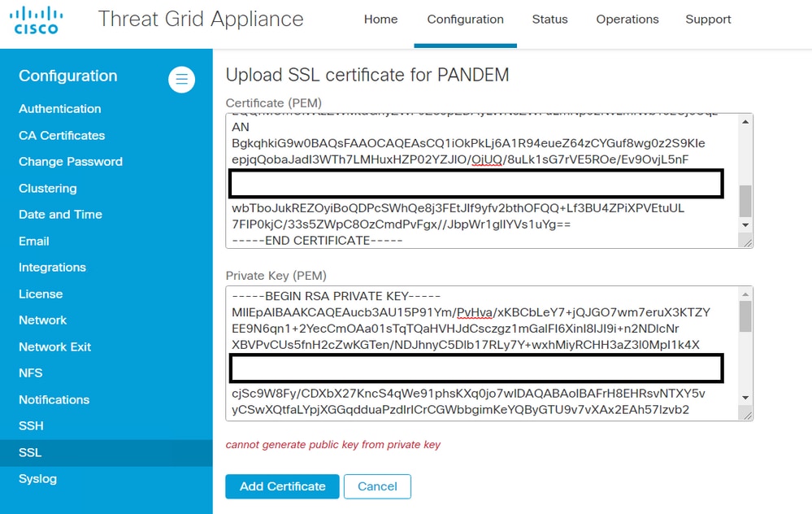Click the END CERTIFICATE line
Image resolution: width=812 pixels, height=514 pixels.
coord(318,241)
